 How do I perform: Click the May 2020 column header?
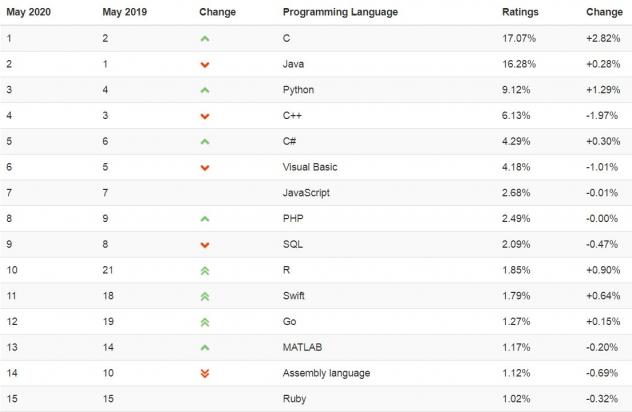pos(29,12)
